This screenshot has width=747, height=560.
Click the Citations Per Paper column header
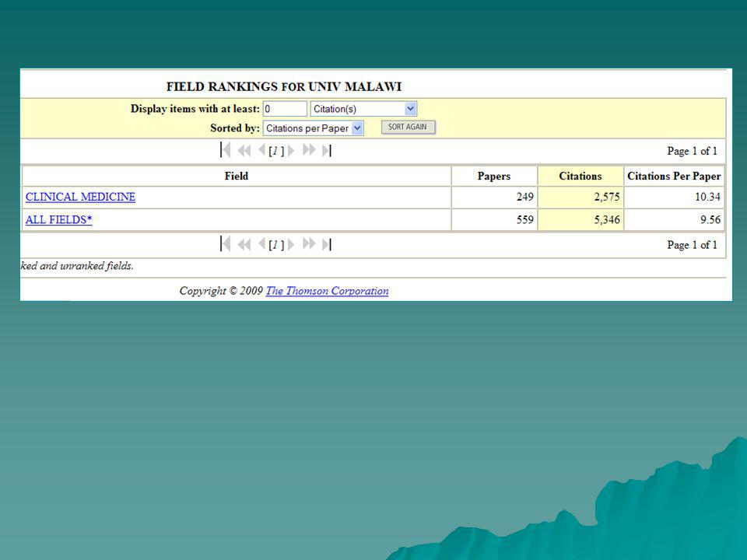(x=674, y=176)
